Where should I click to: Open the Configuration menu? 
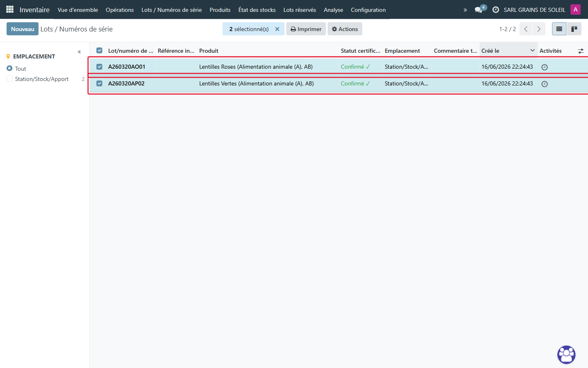pyautogui.click(x=368, y=10)
